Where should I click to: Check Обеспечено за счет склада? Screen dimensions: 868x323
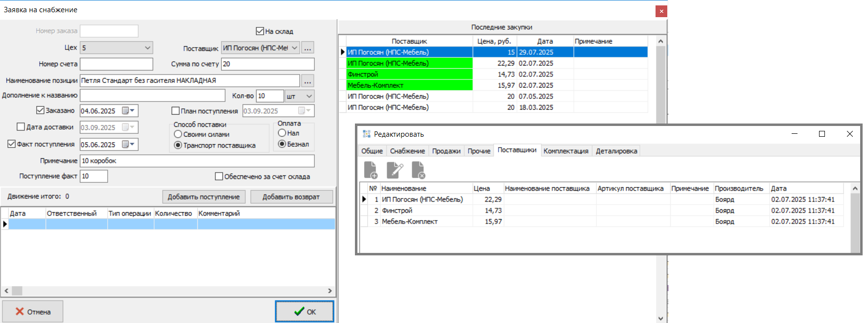coord(219,176)
